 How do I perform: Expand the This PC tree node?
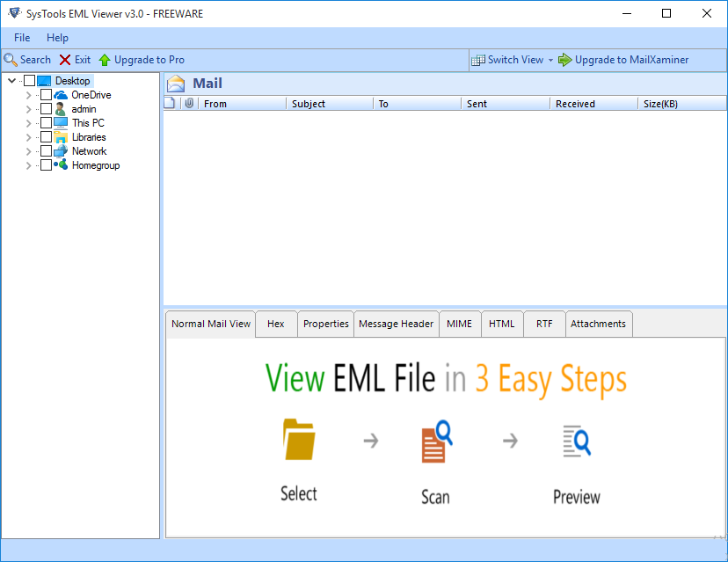[x=29, y=123]
